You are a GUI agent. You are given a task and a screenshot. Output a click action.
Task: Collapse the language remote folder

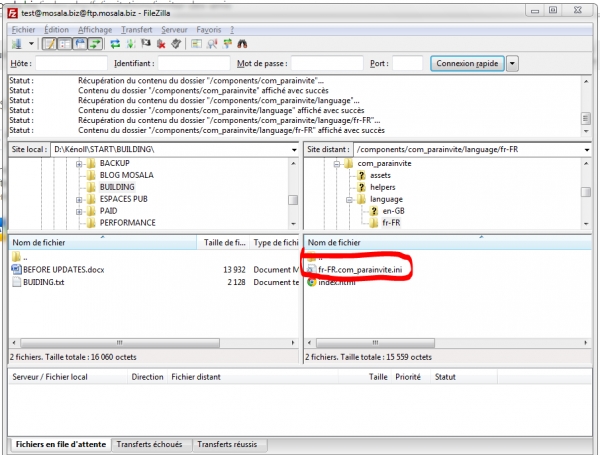349,199
